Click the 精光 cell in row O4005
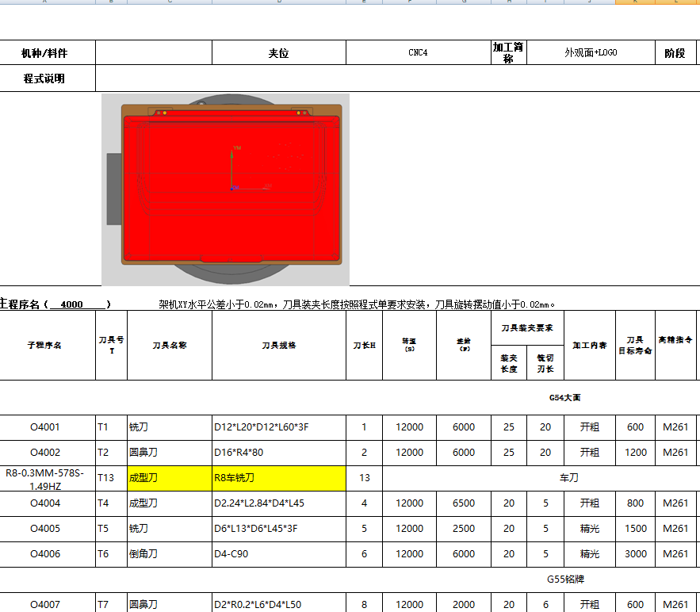 589,529
